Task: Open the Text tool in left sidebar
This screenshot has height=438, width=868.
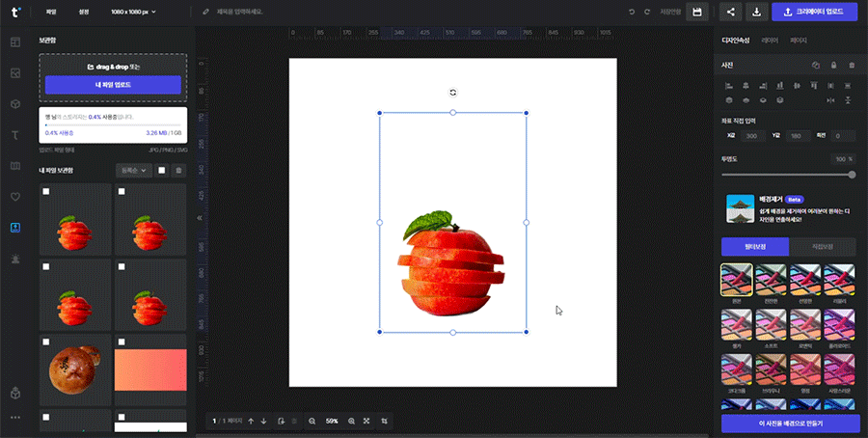Action: pos(15,135)
